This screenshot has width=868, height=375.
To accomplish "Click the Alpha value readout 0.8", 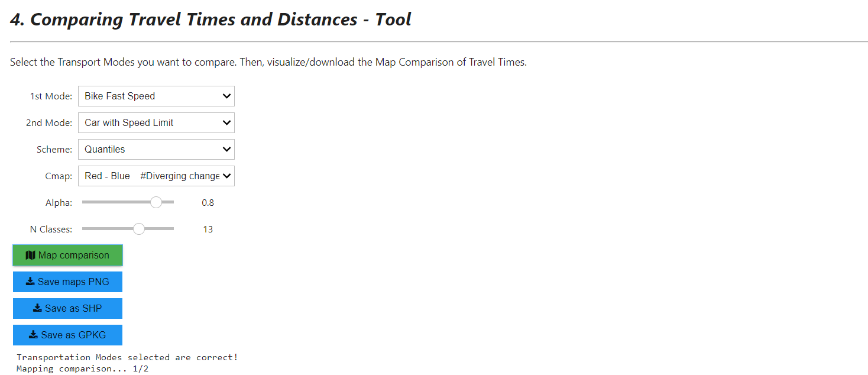I will 208,203.
